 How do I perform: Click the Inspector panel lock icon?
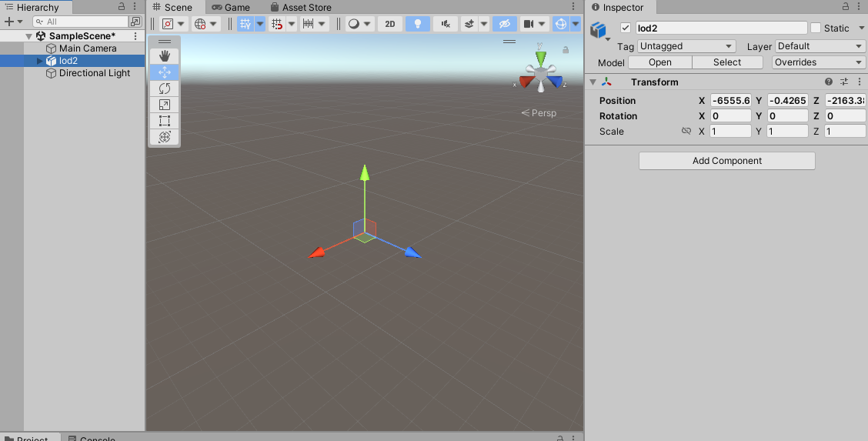point(846,7)
